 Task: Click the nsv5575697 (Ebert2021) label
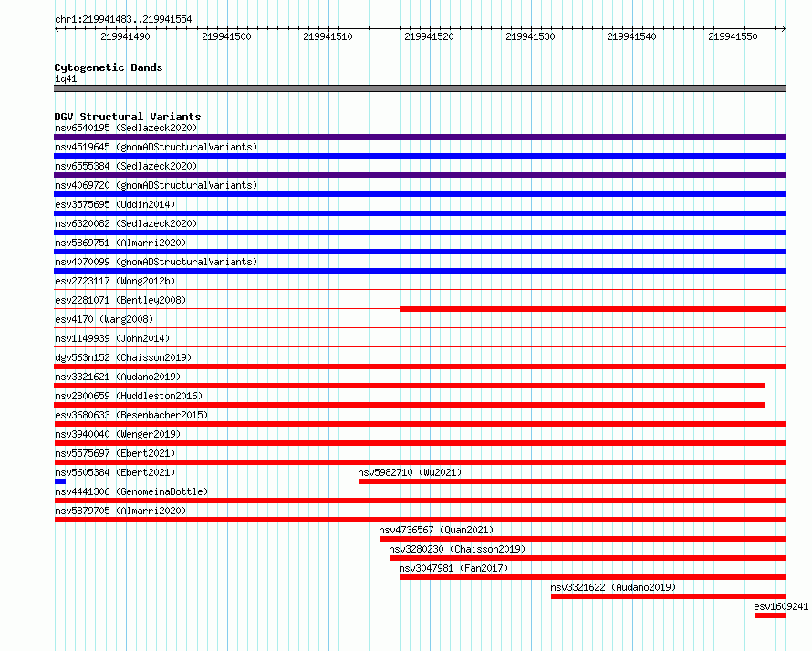[x=115, y=453]
